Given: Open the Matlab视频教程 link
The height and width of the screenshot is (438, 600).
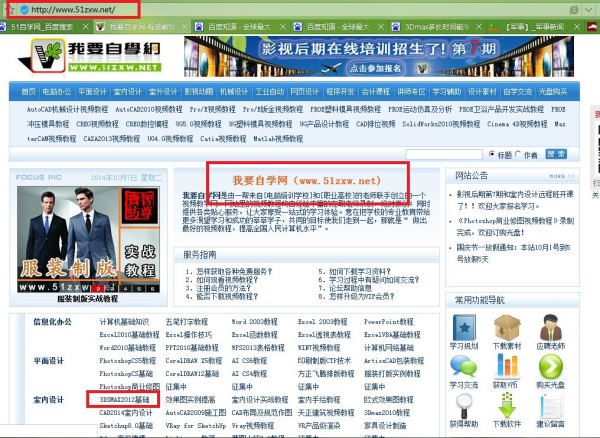Looking at the screenshot, I should 278,138.
